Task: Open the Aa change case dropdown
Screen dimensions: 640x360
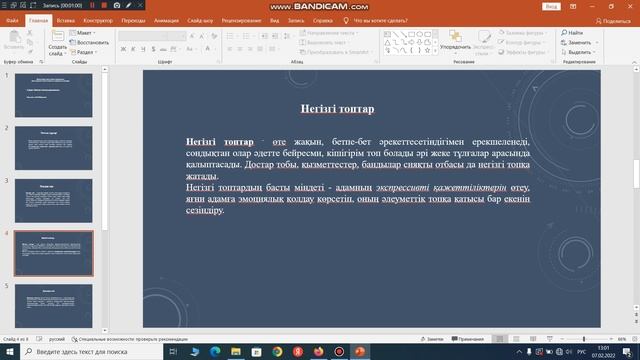Action: pos(190,49)
